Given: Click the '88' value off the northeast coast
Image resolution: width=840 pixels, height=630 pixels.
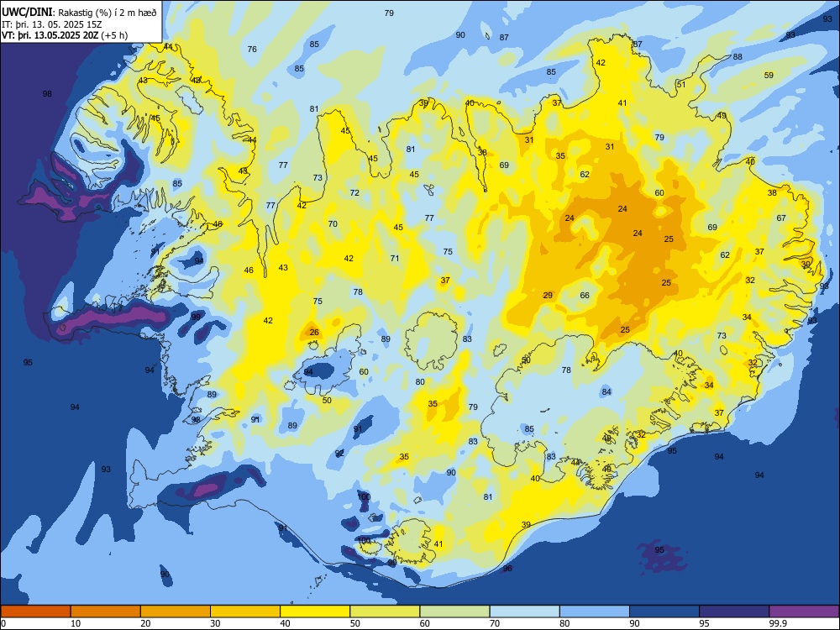Looking at the screenshot, I should click(738, 57).
